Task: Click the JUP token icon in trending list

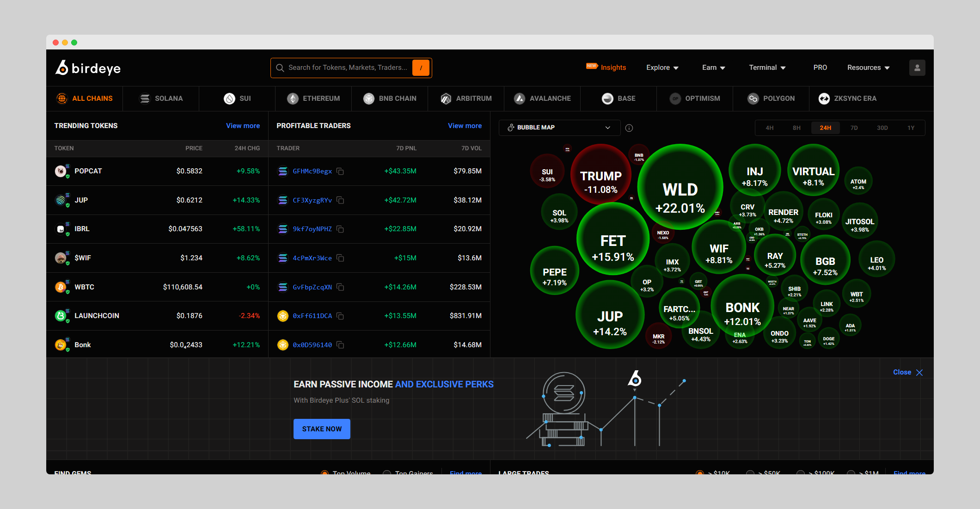Action: [x=61, y=200]
